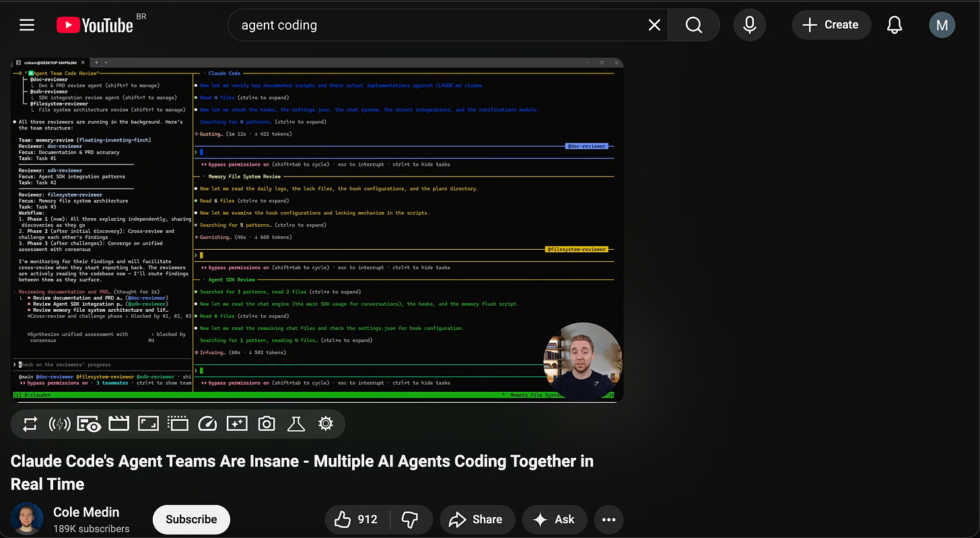
Task: Start voice search with the microphone
Action: (749, 25)
